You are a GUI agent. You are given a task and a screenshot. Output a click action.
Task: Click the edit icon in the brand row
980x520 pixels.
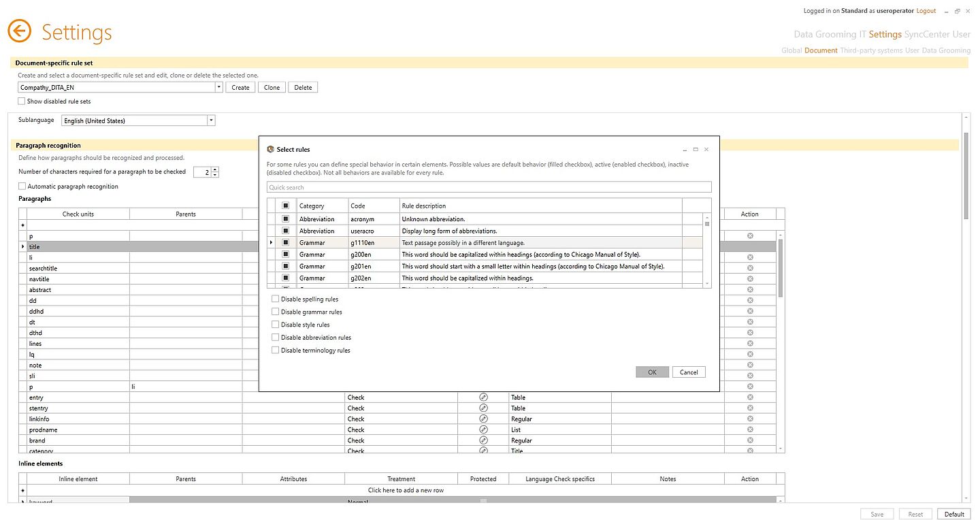pyautogui.click(x=483, y=440)
